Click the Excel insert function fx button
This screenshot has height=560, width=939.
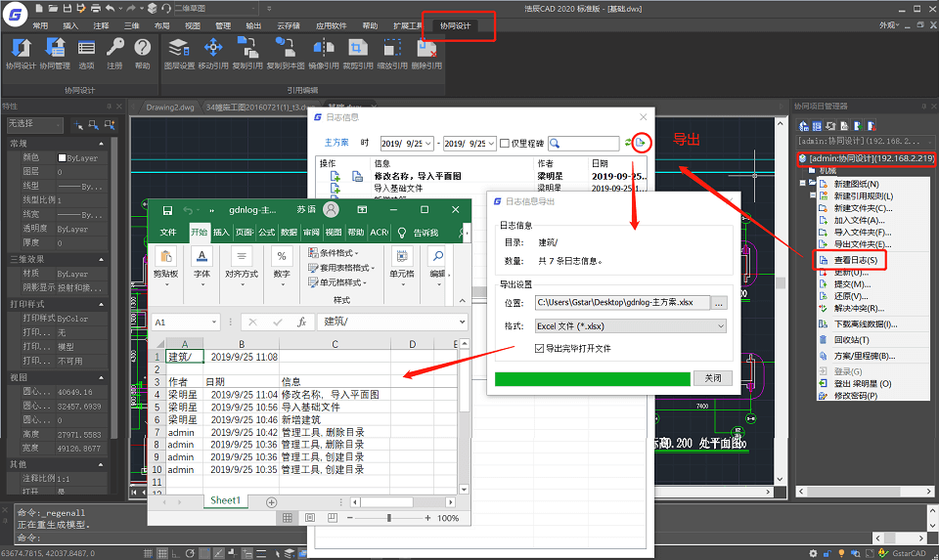click(x=302, y=322)
